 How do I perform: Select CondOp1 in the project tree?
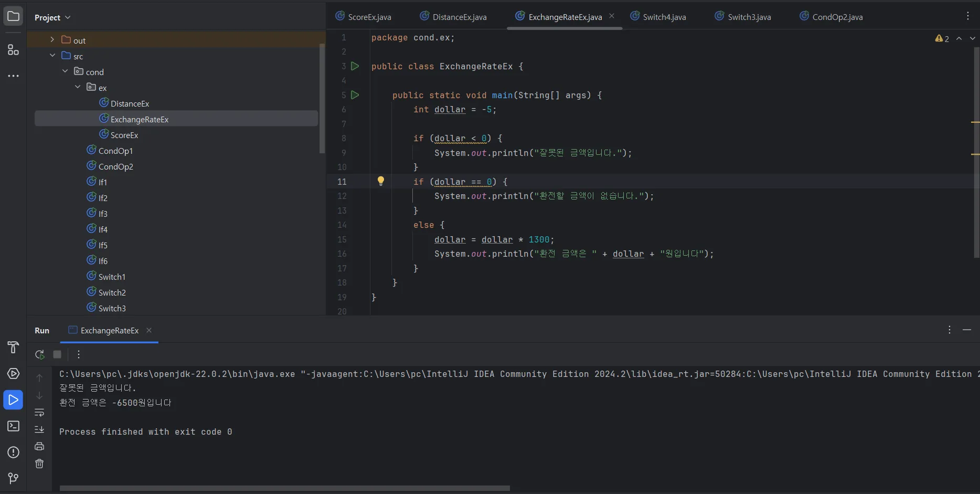click(115, 151)
